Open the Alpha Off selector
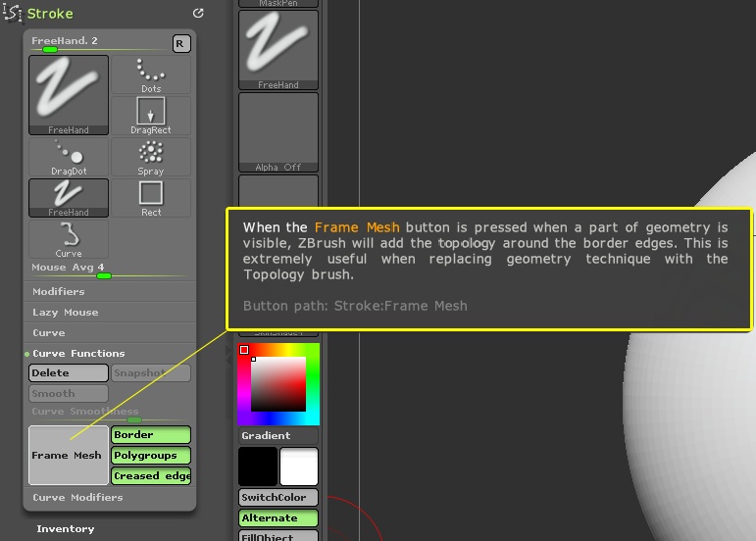This screenshot has width=756, height=541. [x=278, y=132]
